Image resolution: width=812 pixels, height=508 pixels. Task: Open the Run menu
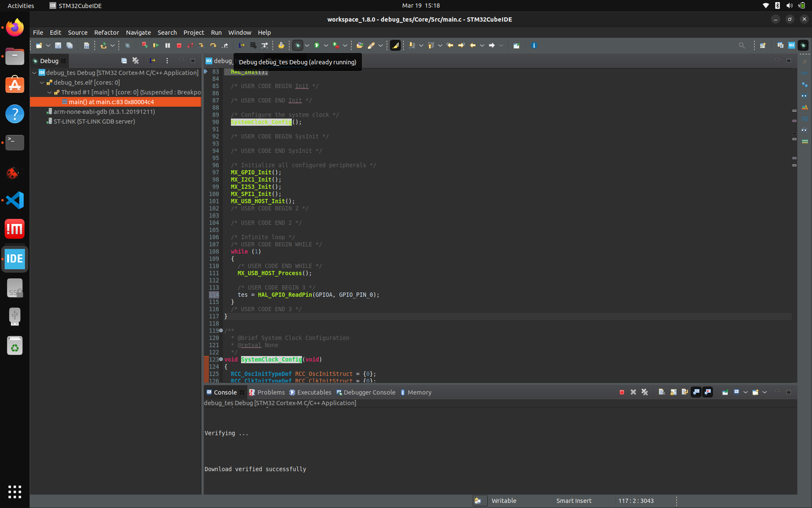216,33
